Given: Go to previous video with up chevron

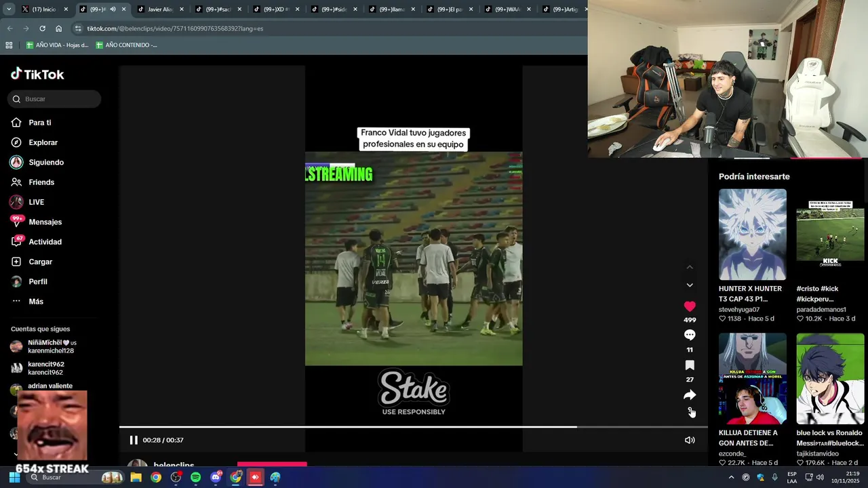Looking at the screenshot, I should [x=690, y=267].
